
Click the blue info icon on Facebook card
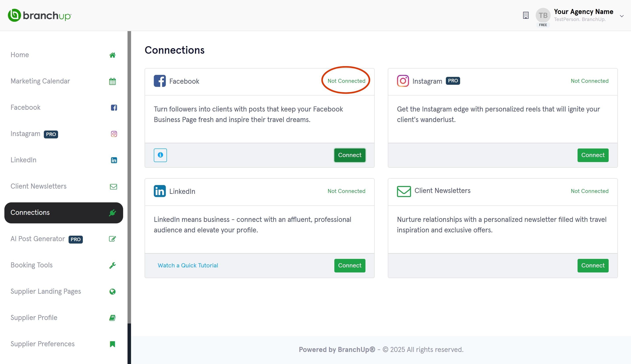(160, 155)
